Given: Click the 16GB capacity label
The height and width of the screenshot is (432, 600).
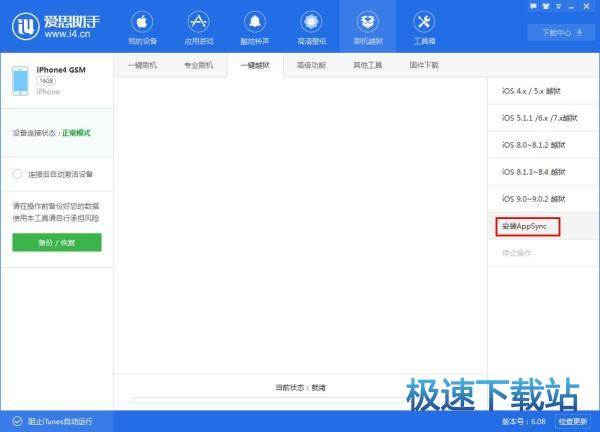Looking at the screenshot, I should click(x=46, y=81).
